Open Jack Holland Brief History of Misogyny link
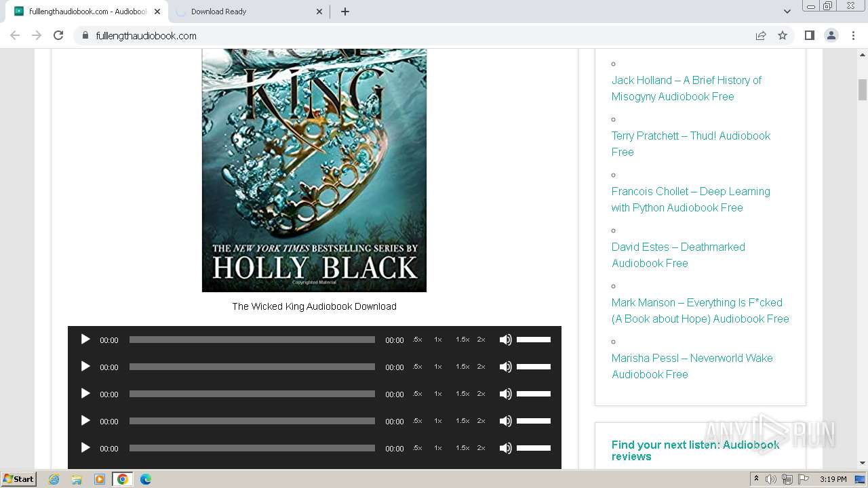The width and height of the screenshot is (868, 488). coord(686,88)
